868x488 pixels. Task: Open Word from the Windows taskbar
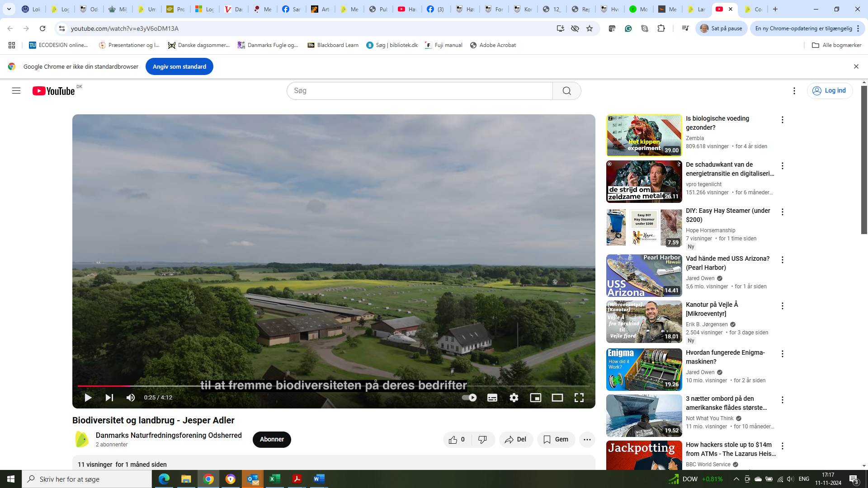[319, 479]
